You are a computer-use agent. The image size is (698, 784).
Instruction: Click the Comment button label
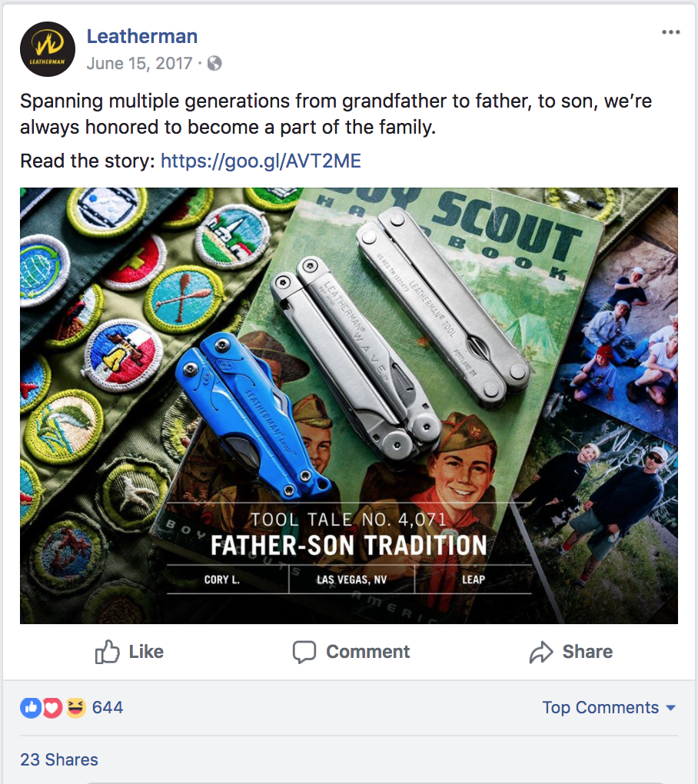[x=368, y=652]
